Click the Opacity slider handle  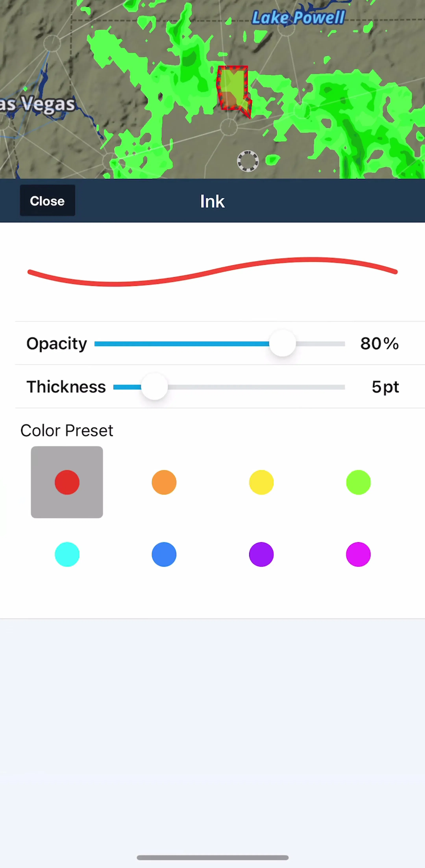(282, 343)
